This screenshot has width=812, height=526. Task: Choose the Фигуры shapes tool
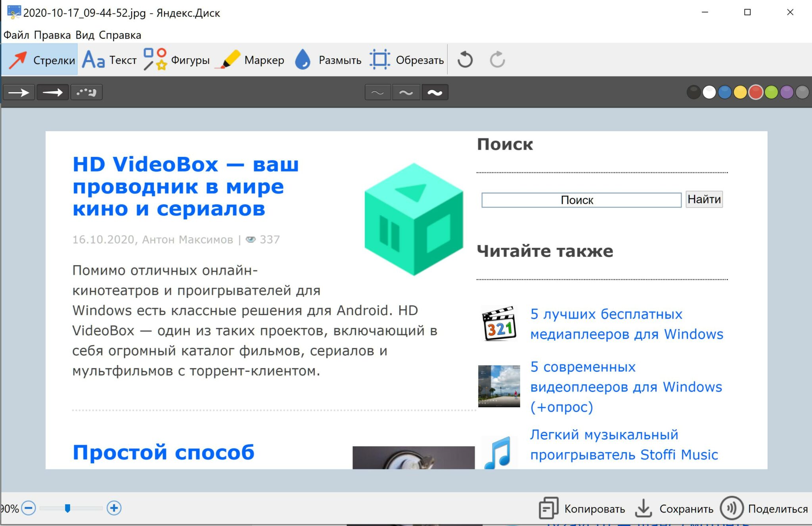pos(176,60)
